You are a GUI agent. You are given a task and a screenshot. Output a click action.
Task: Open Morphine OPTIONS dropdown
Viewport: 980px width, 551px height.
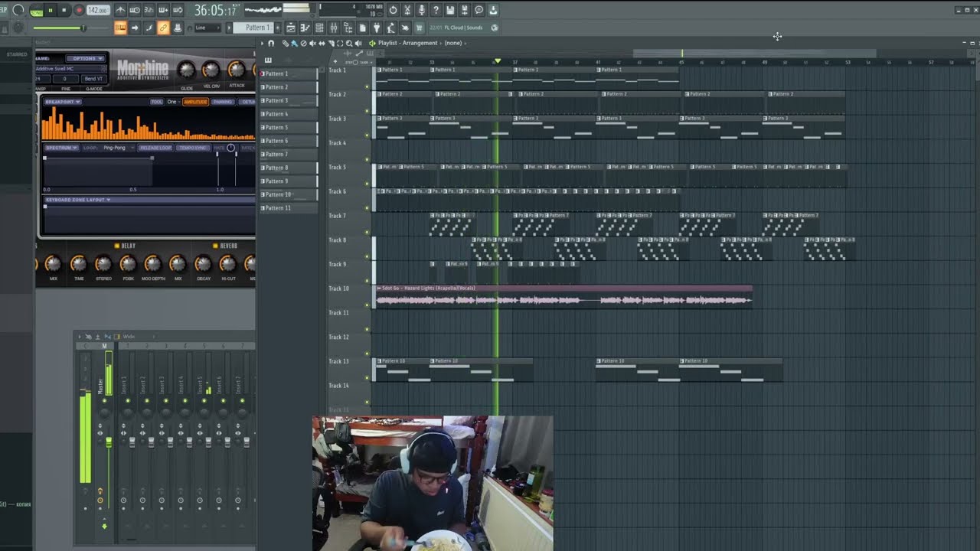coord(86,58)
